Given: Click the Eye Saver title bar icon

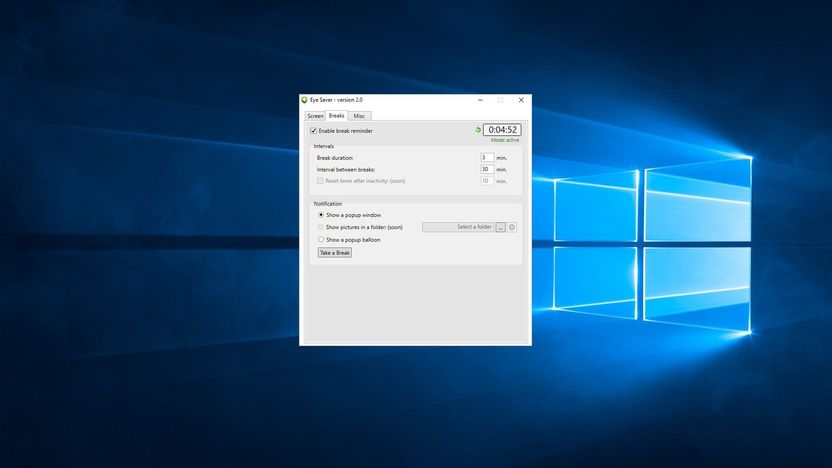Looking at the screenshot, I should 304,100.
